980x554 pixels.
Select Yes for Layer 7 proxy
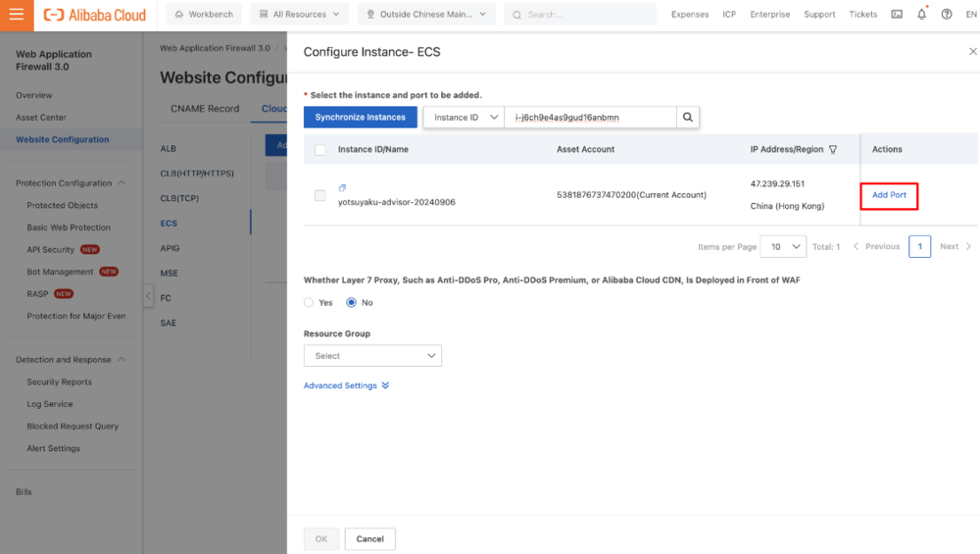(309, 303)
